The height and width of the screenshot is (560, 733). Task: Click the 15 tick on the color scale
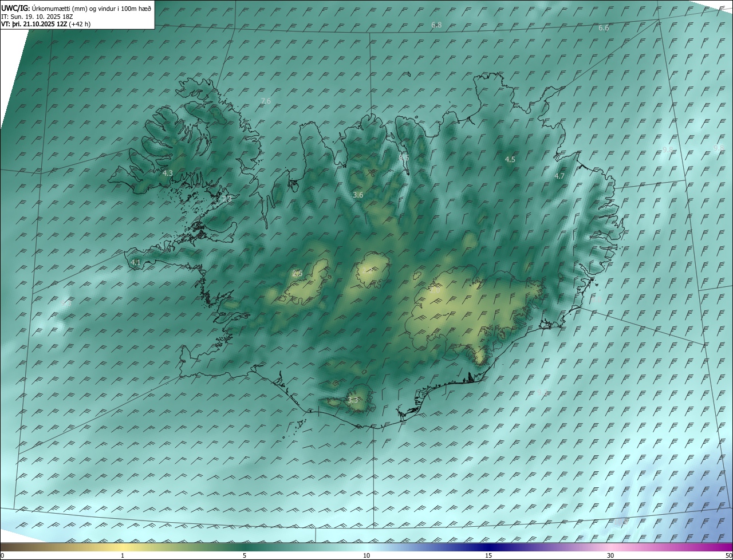tap(488, 555)
